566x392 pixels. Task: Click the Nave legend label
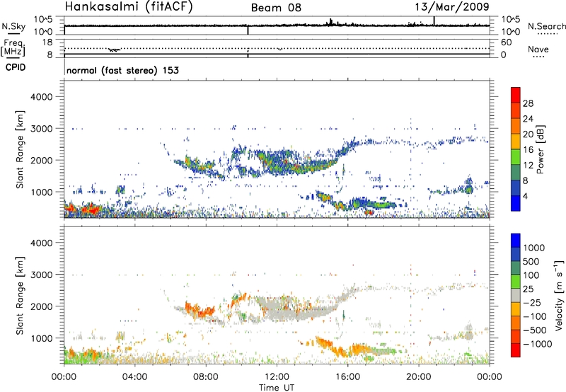click(538, 49)
